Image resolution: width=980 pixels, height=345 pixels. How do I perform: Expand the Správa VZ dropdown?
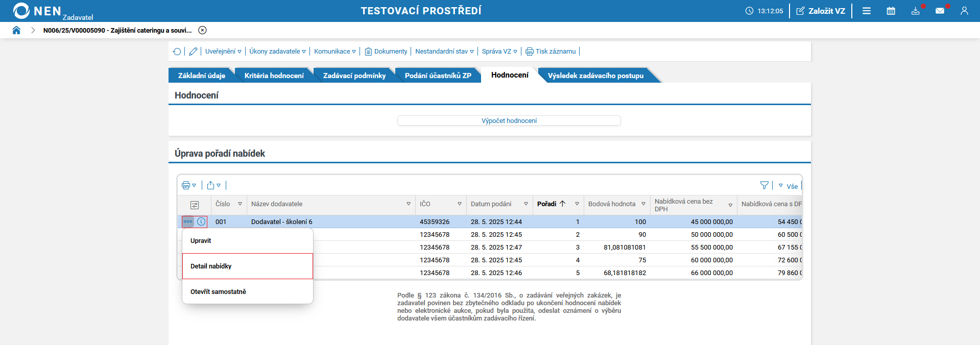point(499,52)
